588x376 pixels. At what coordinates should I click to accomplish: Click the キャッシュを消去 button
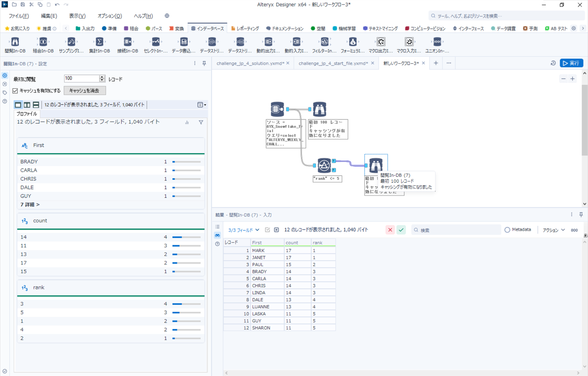[84, 91]
